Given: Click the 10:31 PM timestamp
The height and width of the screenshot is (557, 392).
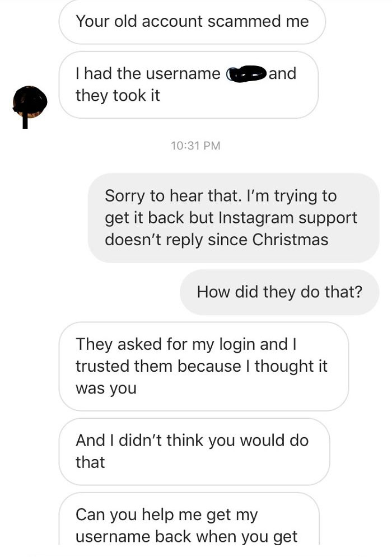Looking at the screenshot, I should click(195, 146).
